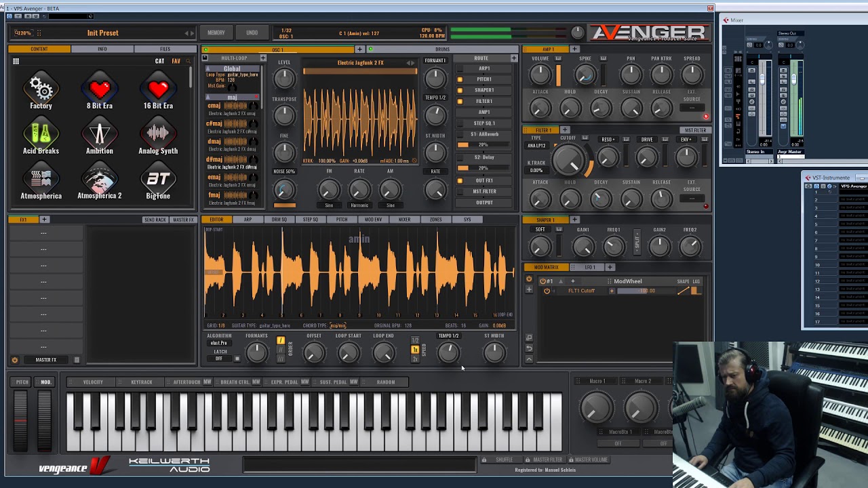868x488 pixels.
Task: Toggle Master FX power button
Action: click(x=14, y=360)
